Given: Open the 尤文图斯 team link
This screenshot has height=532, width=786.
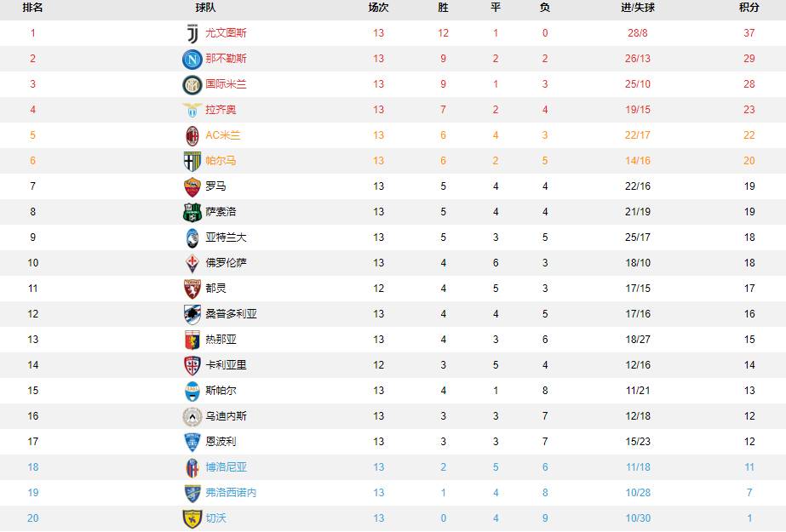Looking at the screenshot, I should [x=226, y=33].
